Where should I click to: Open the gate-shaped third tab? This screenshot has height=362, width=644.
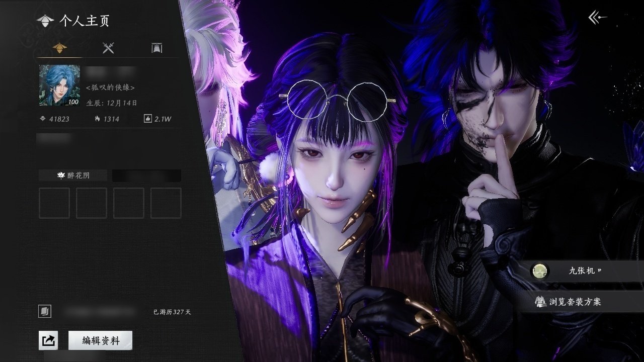tap(156, 48)
